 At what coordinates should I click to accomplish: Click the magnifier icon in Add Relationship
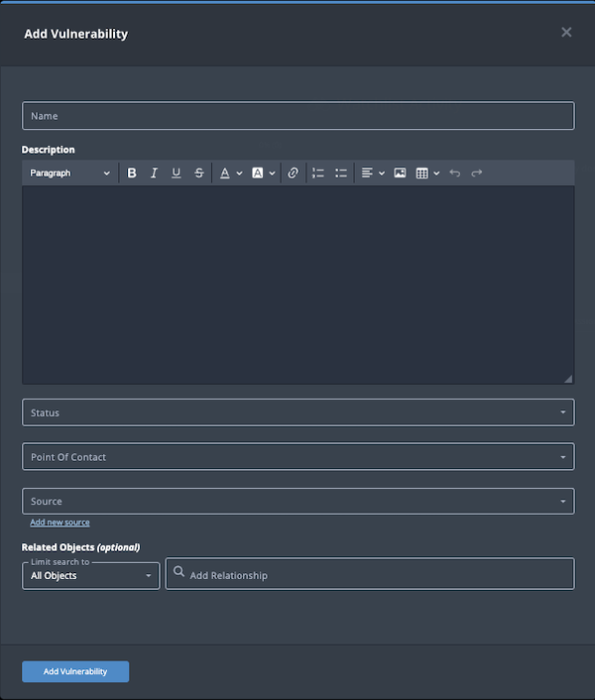click(178, 571)
